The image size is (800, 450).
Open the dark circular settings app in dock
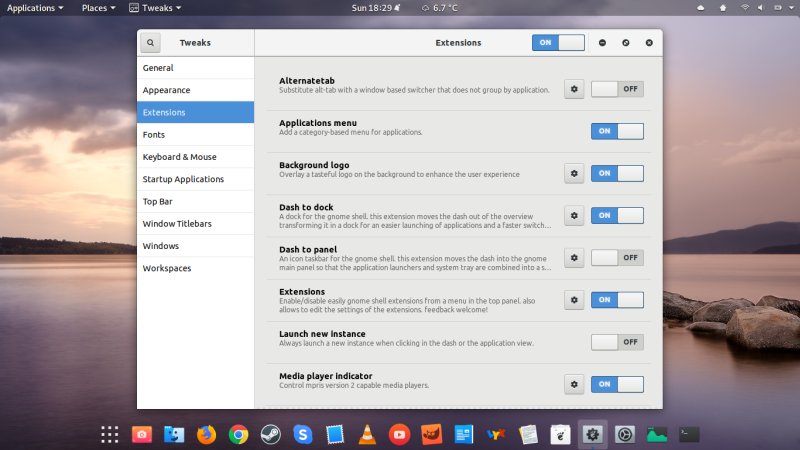click(x=624, y=435)
